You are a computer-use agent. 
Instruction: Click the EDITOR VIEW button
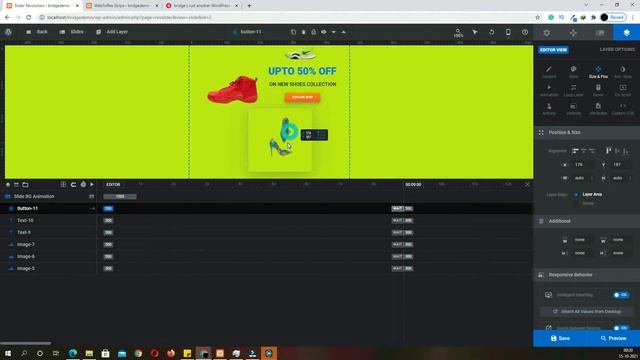tap(553, 50)
